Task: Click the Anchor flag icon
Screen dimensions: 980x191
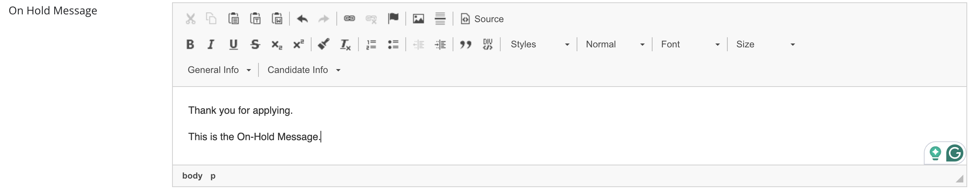Action: 393,19
